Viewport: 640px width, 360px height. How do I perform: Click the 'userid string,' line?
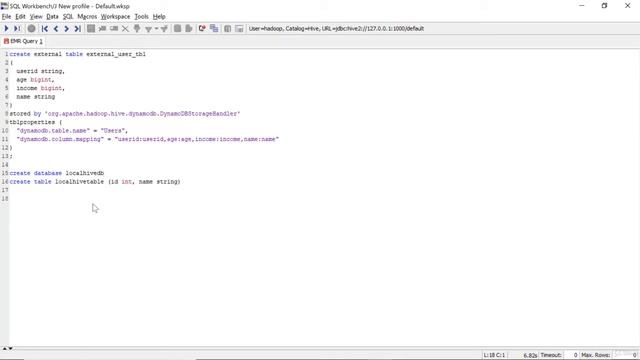40,71
